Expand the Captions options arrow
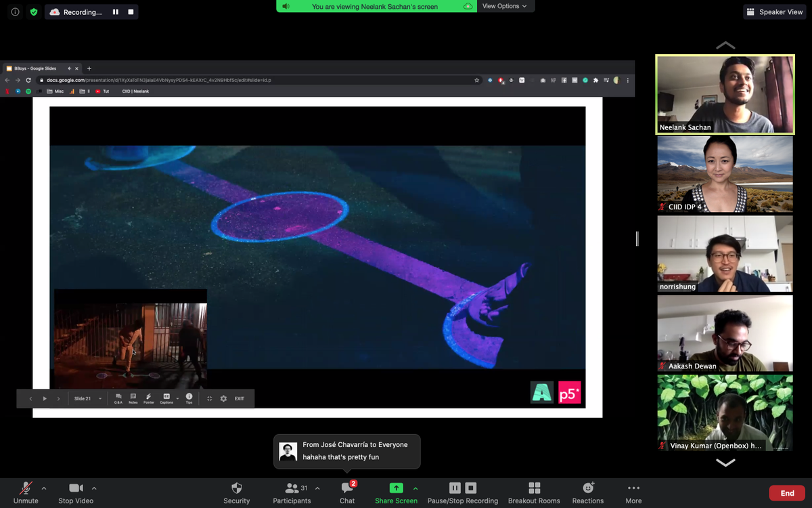Screen dimensions: 812x508 [177, 398]
